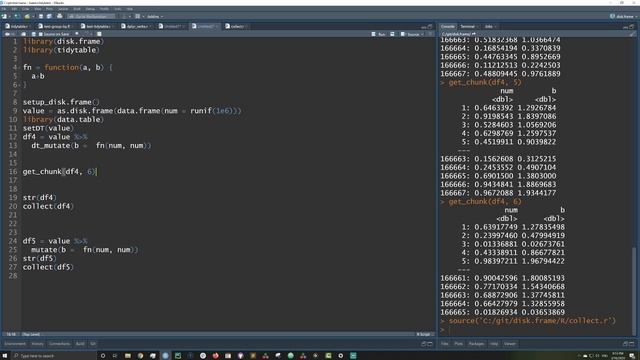Click the Save current document icon in main toolbar
This screenshot has height=360, width=640.
(x=41, y=16)
